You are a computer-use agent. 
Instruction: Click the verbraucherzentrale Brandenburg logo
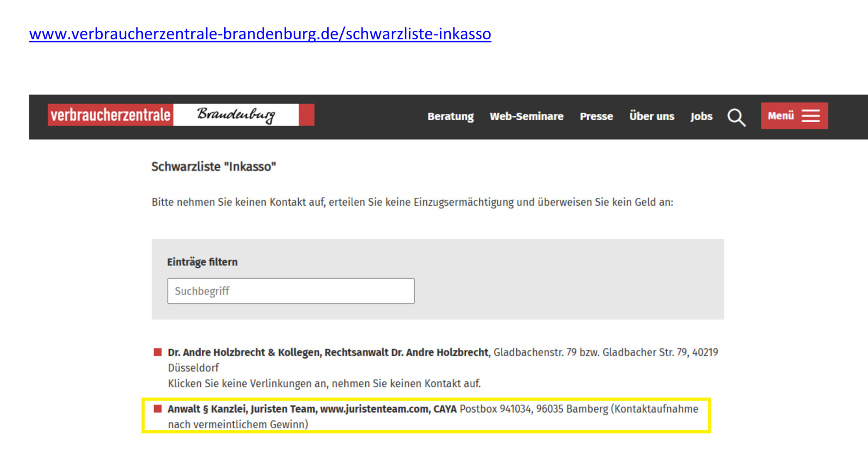[x=181, y=115]
